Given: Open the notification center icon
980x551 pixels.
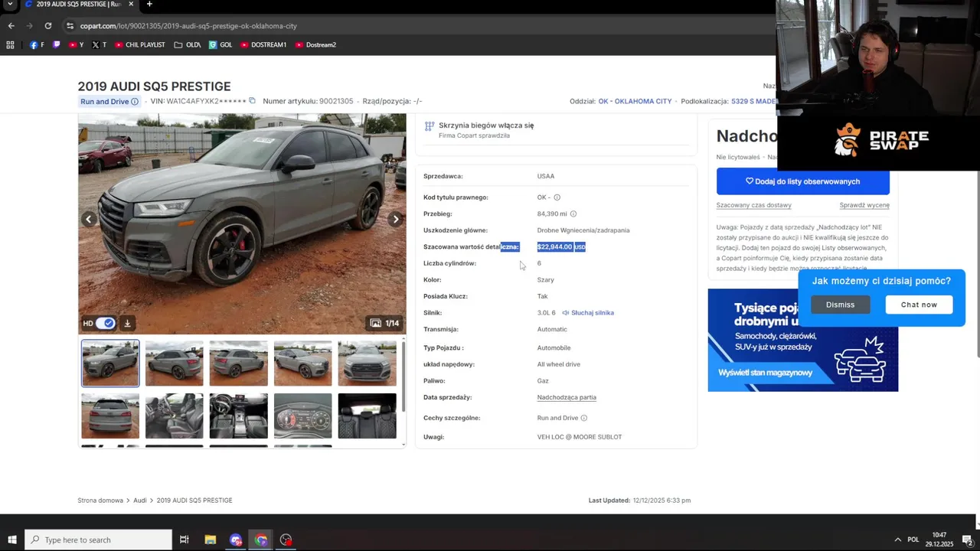Looking at the screenshot, I should coord(968,540).
